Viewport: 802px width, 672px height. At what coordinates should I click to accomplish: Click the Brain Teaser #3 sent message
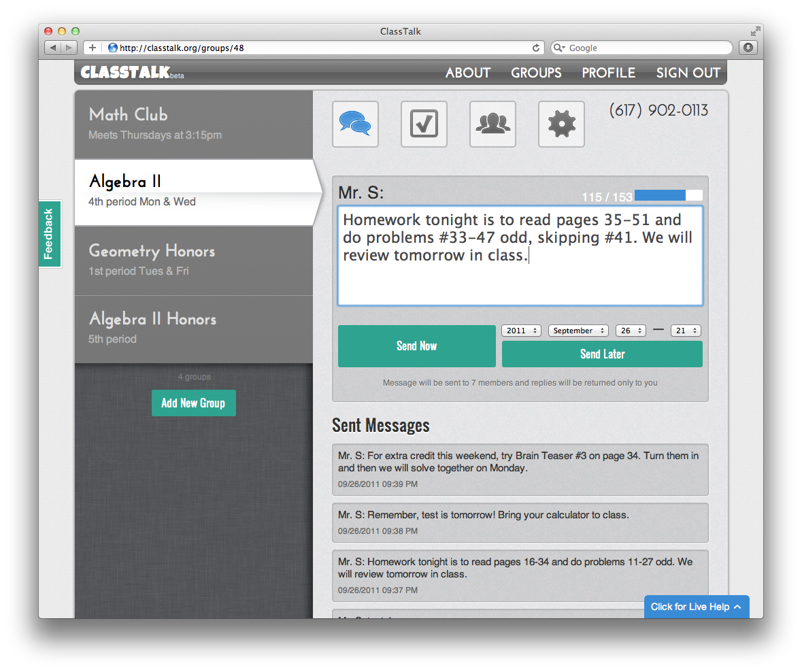[520, 469]
